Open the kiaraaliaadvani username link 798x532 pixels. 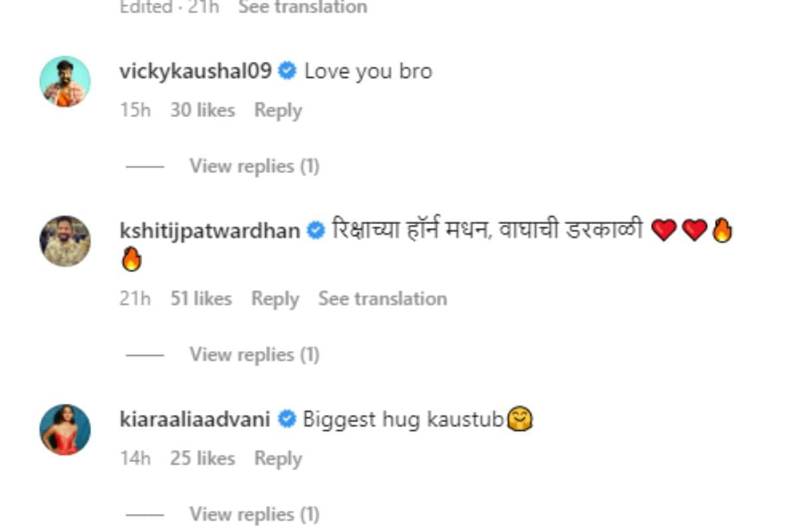tap(195, 420)
